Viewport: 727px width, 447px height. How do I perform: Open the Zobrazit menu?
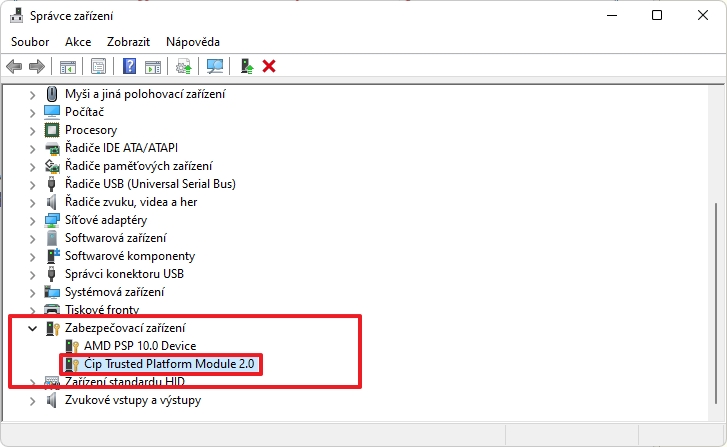[x=128, y=42]
